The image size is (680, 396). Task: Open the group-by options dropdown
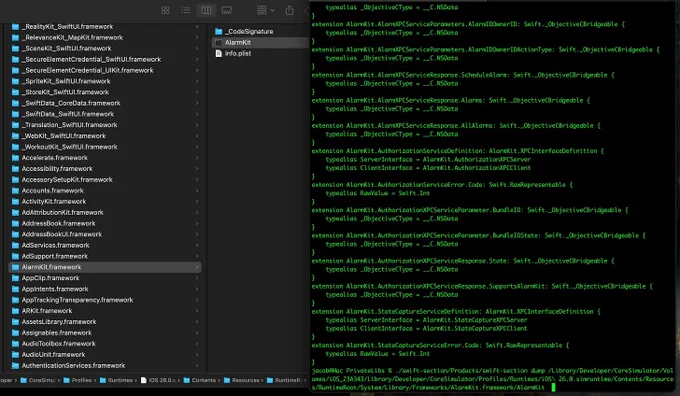coord(266,10)
